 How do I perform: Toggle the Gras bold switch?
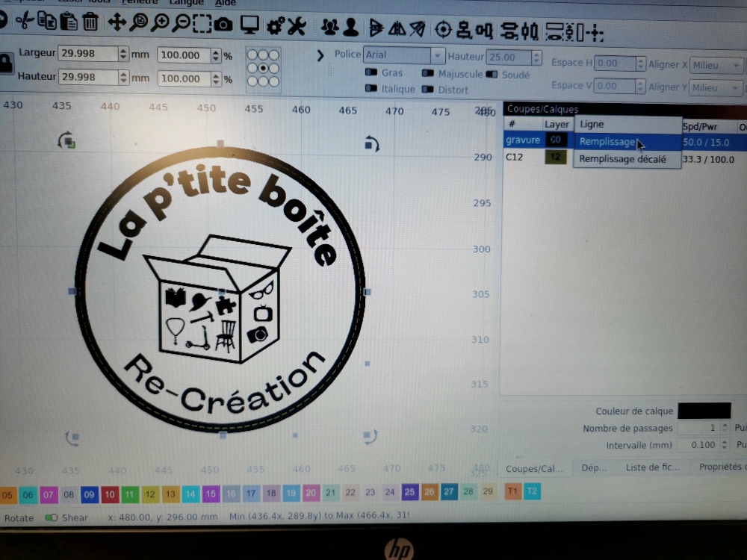point(371,73)
